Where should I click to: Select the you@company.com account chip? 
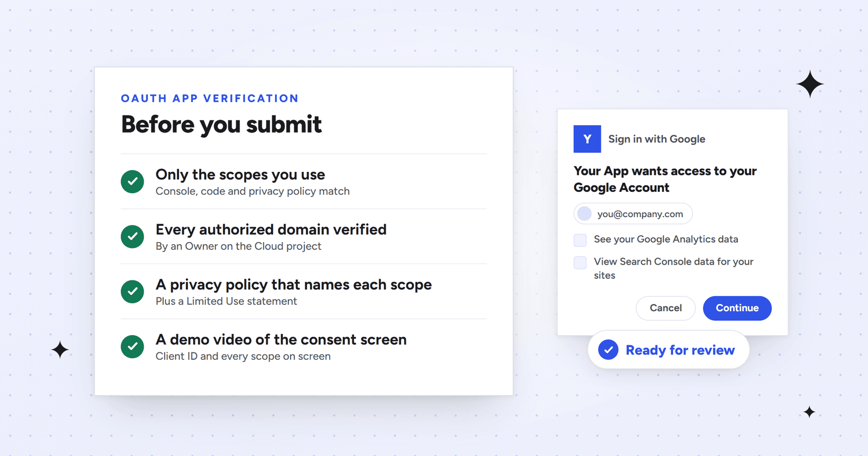tap(633, 214)
